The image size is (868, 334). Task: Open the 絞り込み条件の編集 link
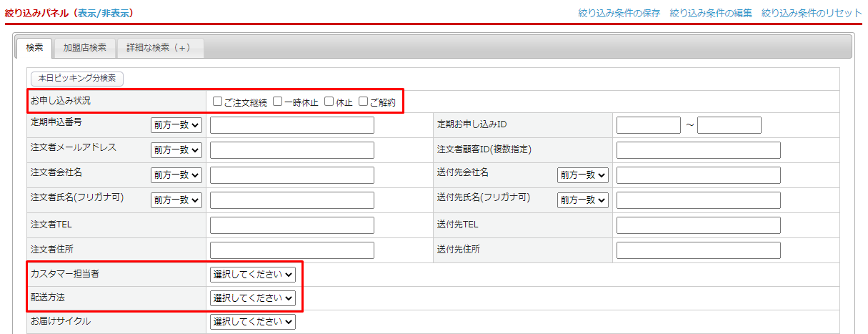click(711, 13)
